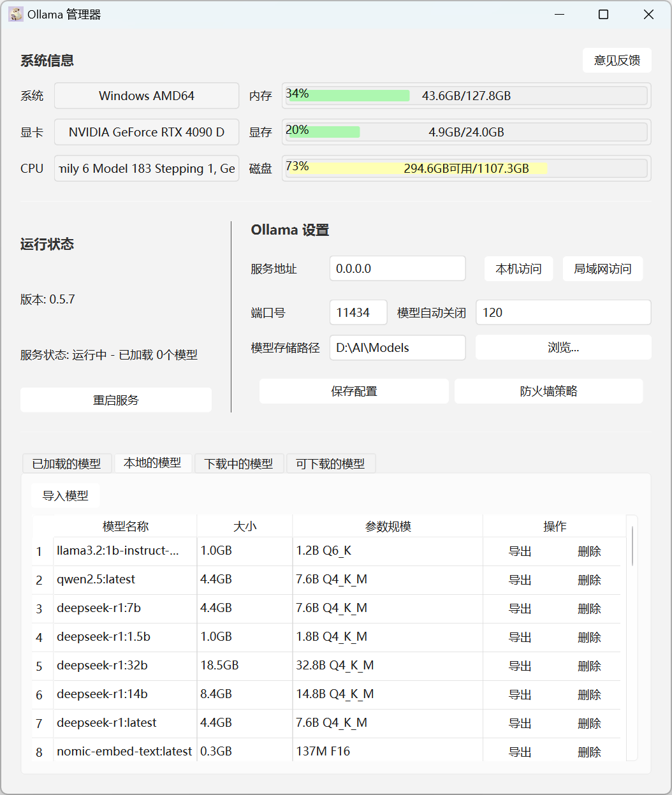Viewport: 672px width, 795px height.
Task: Click the 重启服务 button
Action: tap(115, 400)
